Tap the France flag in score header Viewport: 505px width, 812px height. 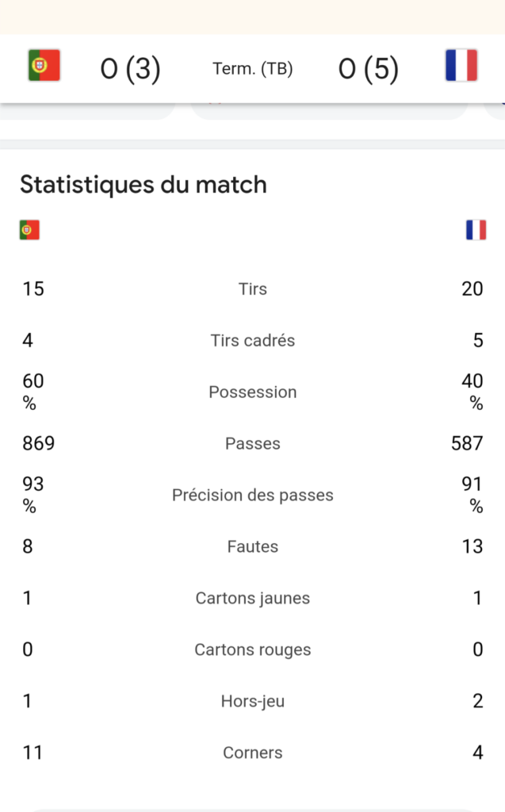(x=461, y=65)
